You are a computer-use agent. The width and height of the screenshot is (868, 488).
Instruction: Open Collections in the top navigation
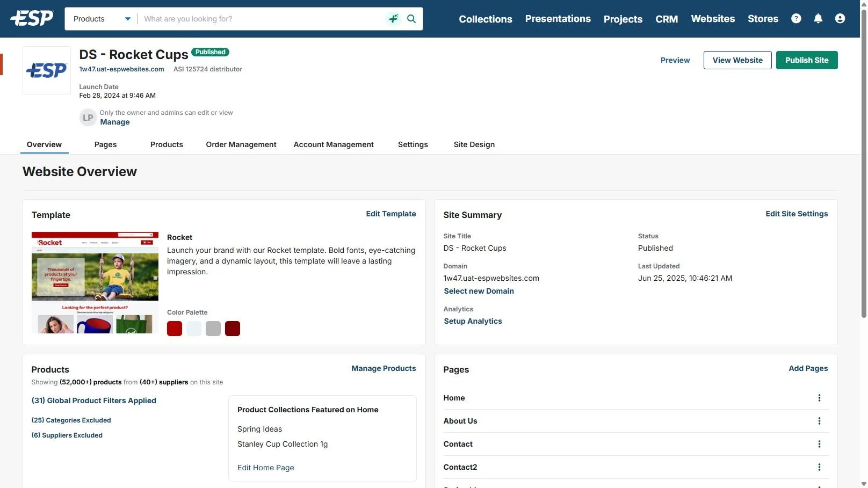coord(486,19)
